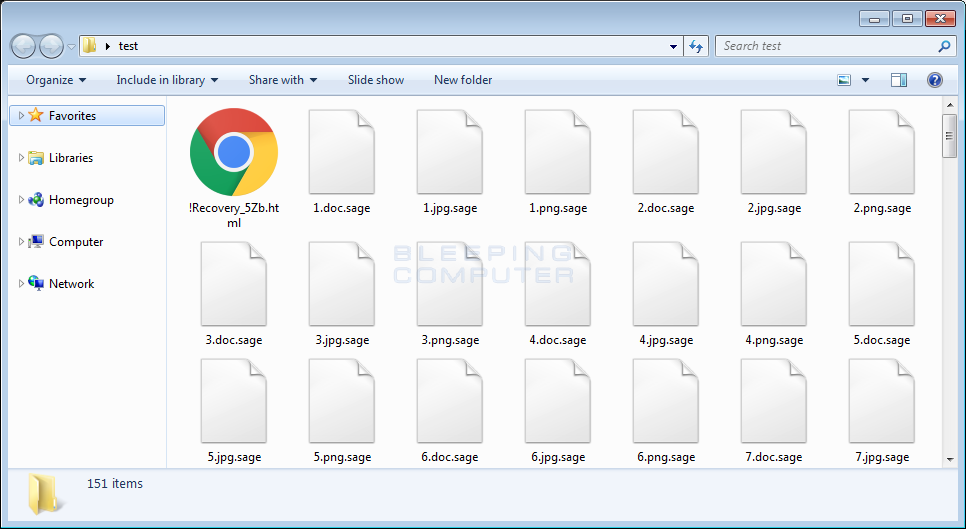The height and width of the screenshot is (529, 966).
Task: Click the breadcrumb arrow before test
Action: click(x=108, y=46)
